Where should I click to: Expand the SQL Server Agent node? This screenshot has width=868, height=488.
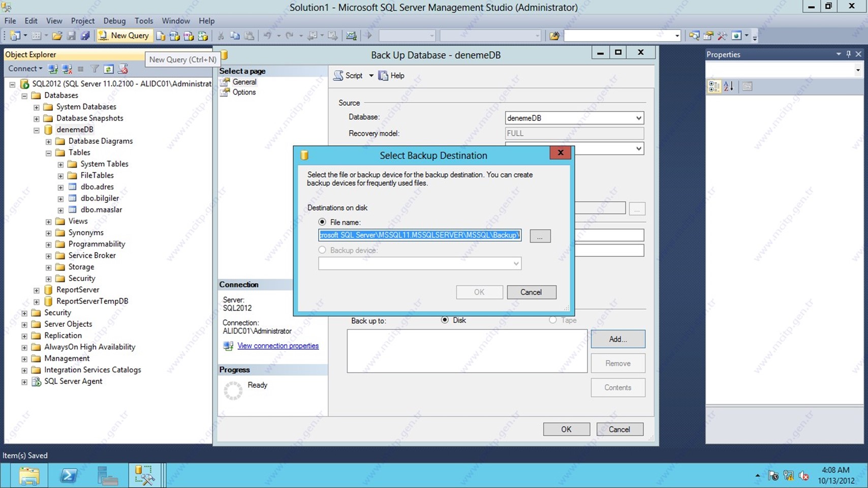pyautogui.click(x=24, y=382)
